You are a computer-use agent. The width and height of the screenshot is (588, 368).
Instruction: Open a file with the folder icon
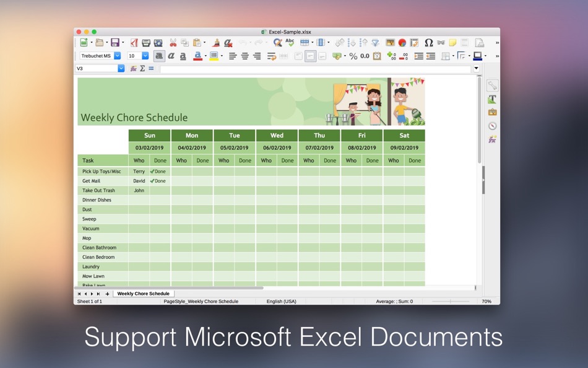[100, 42]
